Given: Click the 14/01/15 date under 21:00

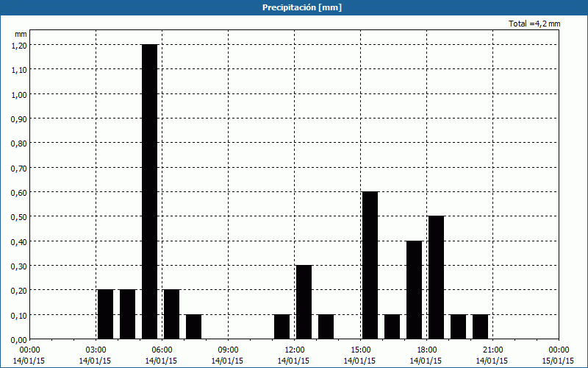Looking at the screenshot, I should point(492,361).
